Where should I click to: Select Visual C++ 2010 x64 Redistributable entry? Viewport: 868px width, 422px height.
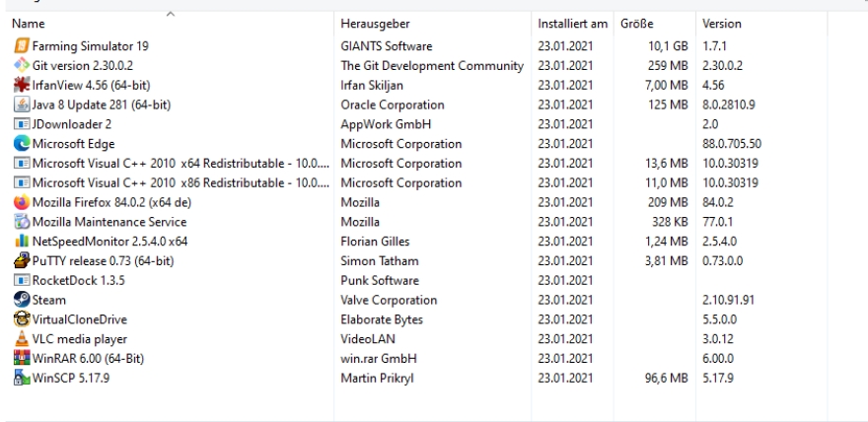(x=181, y=163)
